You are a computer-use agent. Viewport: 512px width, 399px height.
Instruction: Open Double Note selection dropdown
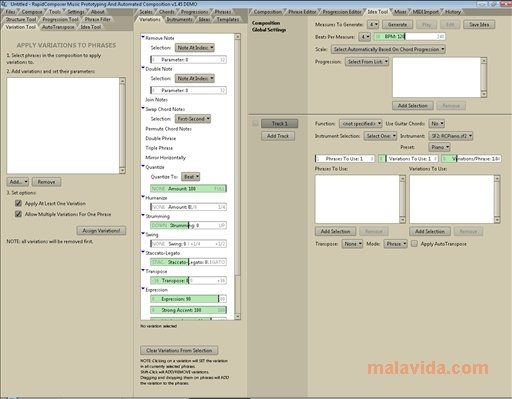[195, 78]
